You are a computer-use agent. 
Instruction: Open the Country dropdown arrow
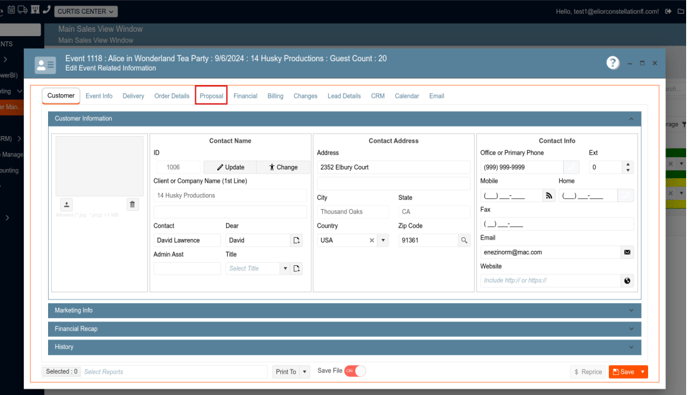pos(383,241)
